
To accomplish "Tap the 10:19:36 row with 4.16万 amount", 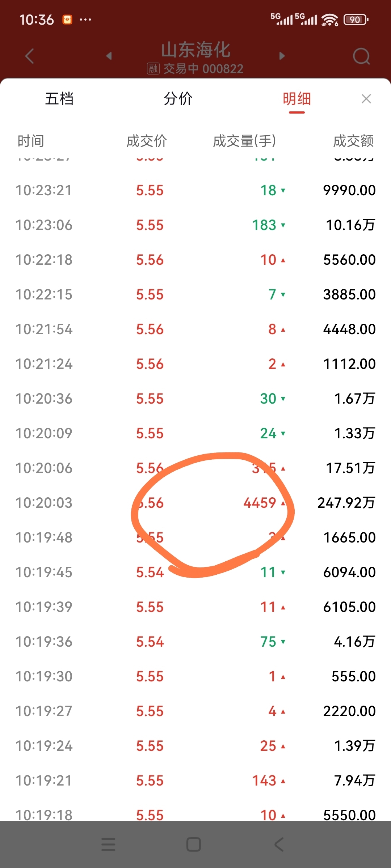I will [195, 642].
